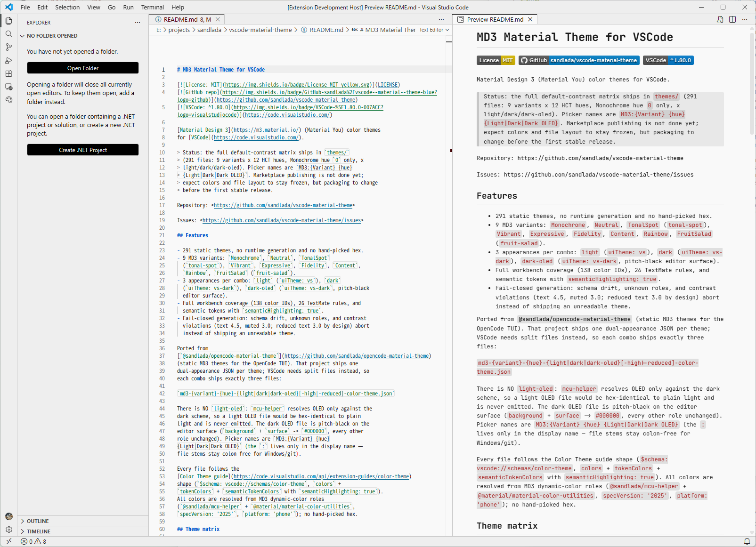Image resolution: width=756 pixels, height=547 pixels.
Task: Open the Accounts avatar menu
Action: [8, 516]
